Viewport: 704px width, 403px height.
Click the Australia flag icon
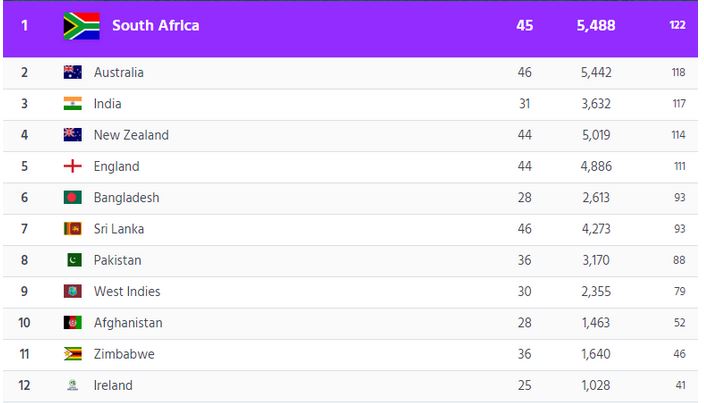[72, 72]
